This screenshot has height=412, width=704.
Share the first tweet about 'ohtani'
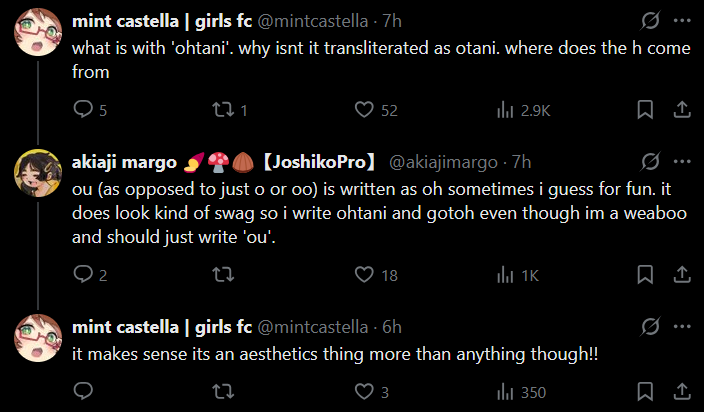click(681, 110)
